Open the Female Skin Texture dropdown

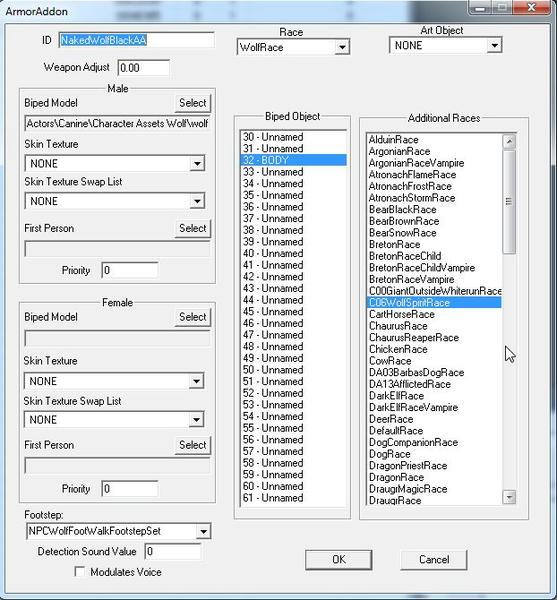pyautogui.click(x=114, y=381)
